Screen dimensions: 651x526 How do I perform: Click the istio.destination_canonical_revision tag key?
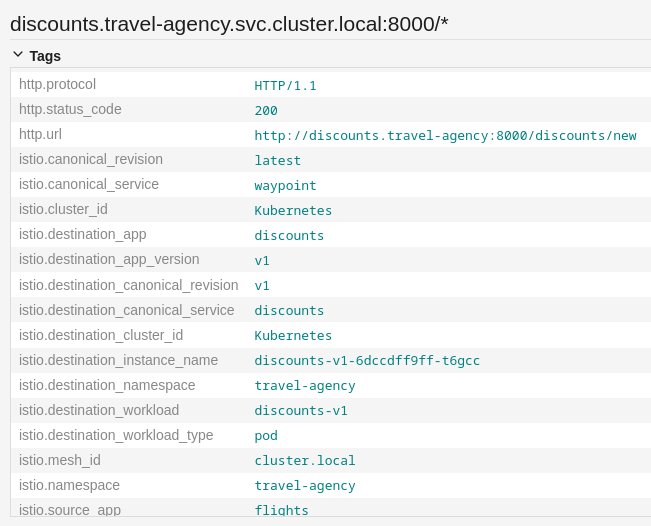[x=129, y=285]
